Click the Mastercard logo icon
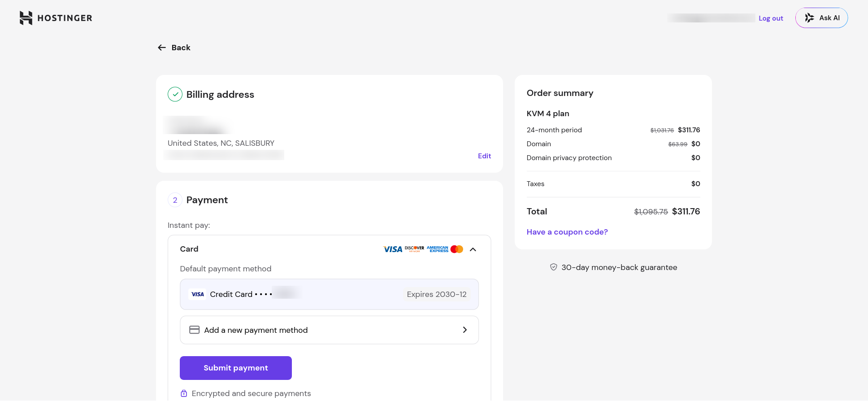This screenshot has height=401, width=868. click(457, 249)
